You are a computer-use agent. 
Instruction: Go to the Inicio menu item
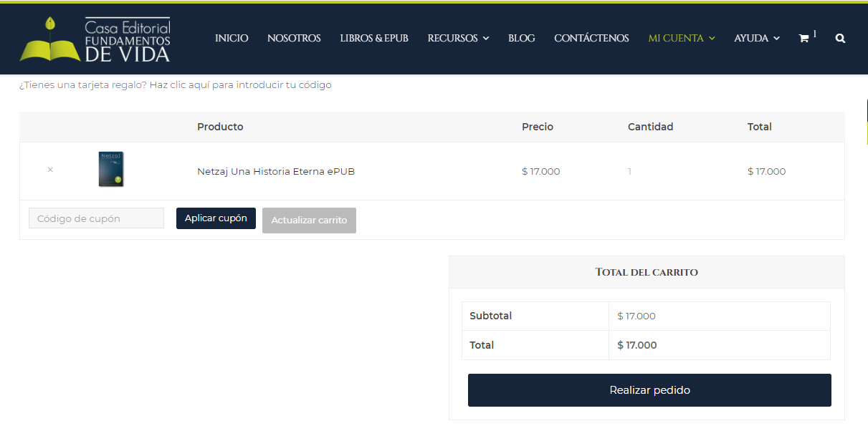[232, 39]
